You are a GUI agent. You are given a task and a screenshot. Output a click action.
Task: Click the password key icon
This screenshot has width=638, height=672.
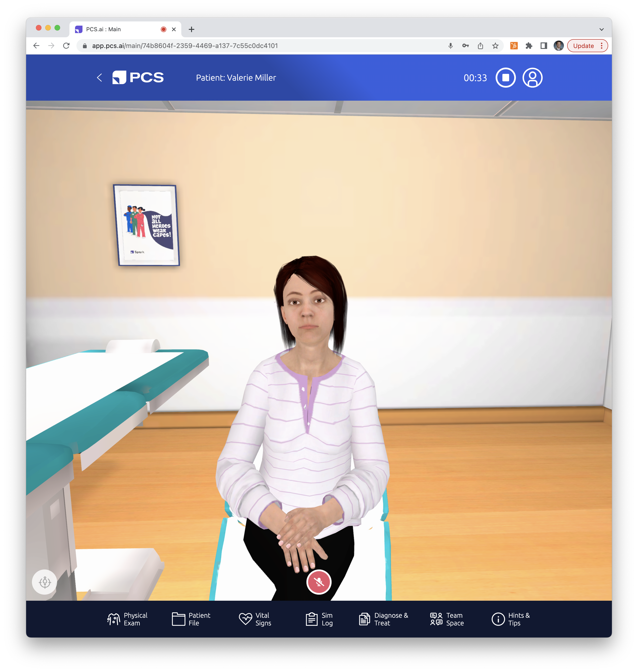[x=465, y=46]
